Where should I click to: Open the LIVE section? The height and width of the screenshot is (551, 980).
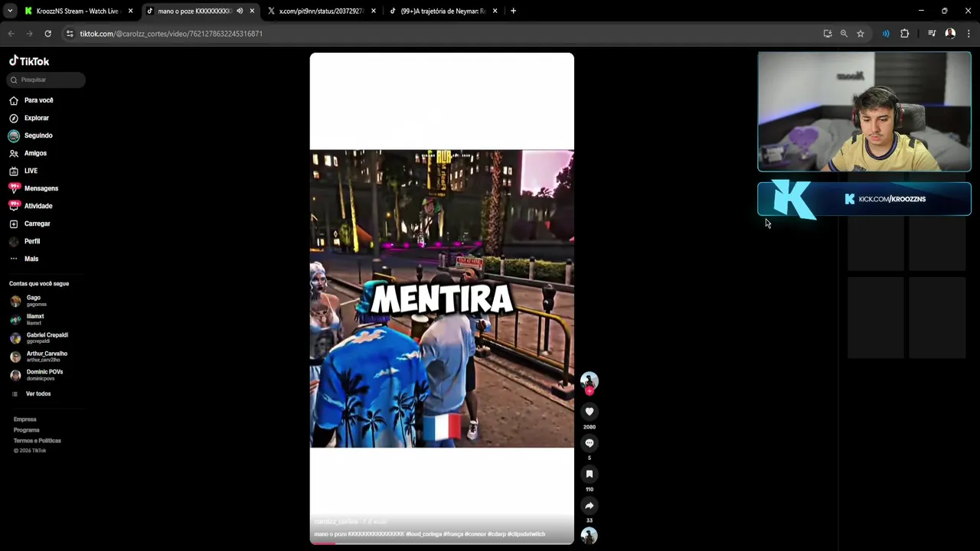coord(31,171)
